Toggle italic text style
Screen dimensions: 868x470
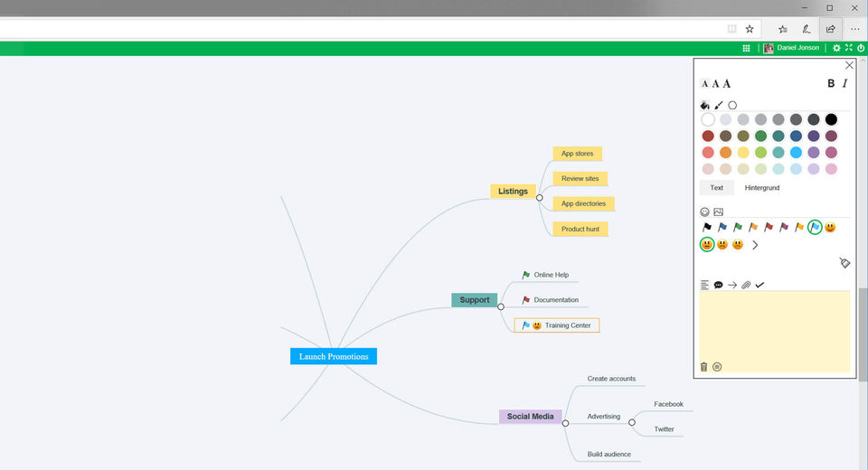[x=844, y=83]
